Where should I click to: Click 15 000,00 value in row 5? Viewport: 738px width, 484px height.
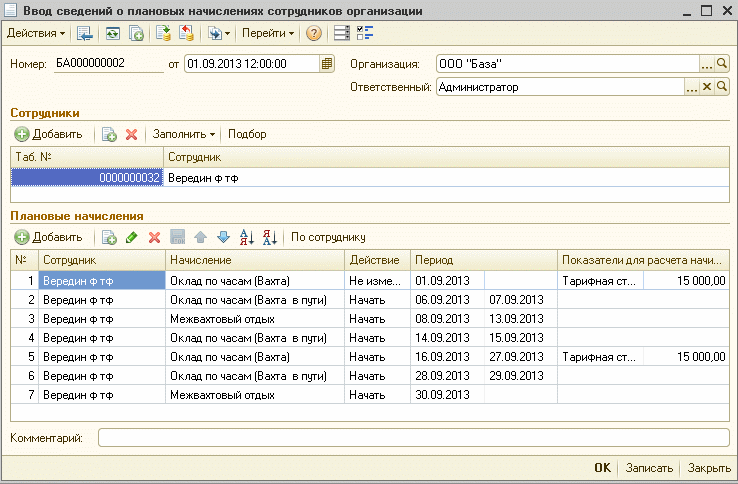point(686,357)
